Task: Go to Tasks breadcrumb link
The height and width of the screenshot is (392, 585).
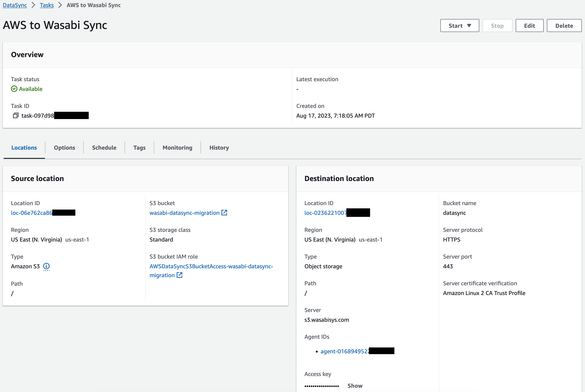Action: (x=47, y=5)
